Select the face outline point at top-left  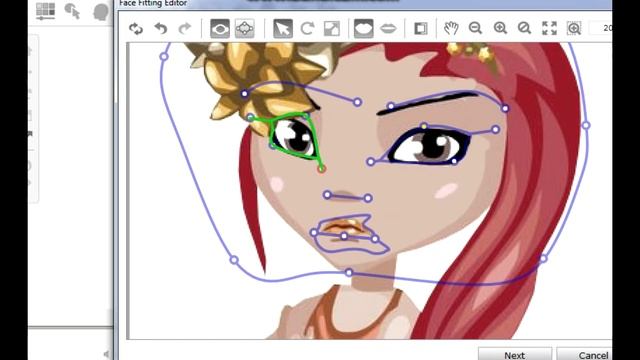coord(164,56)
